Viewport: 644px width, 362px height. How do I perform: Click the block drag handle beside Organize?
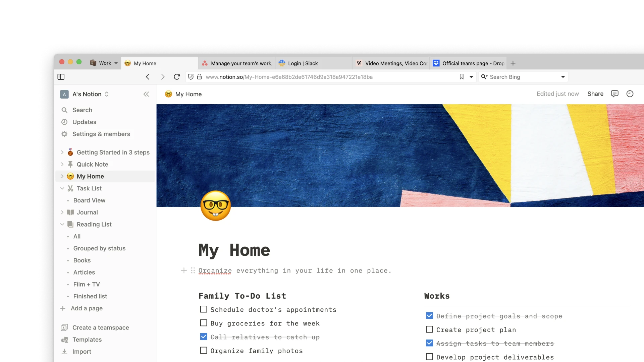pos(193,270)
